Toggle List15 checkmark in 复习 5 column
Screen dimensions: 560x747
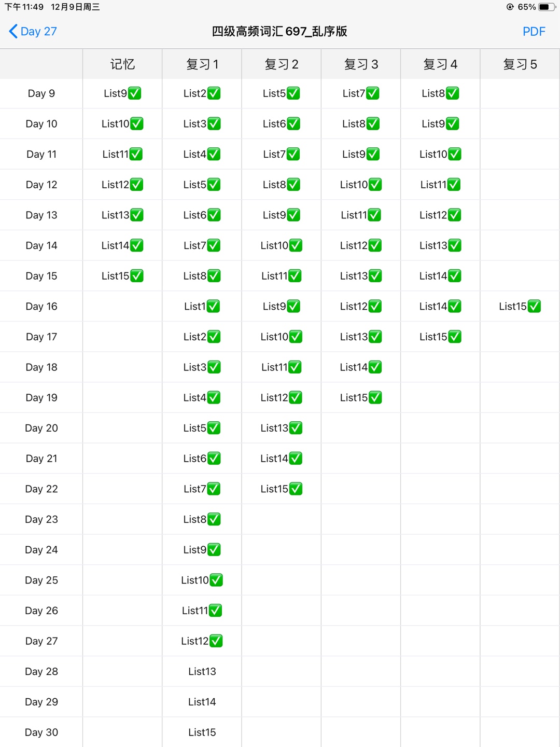tap(534, 307)
